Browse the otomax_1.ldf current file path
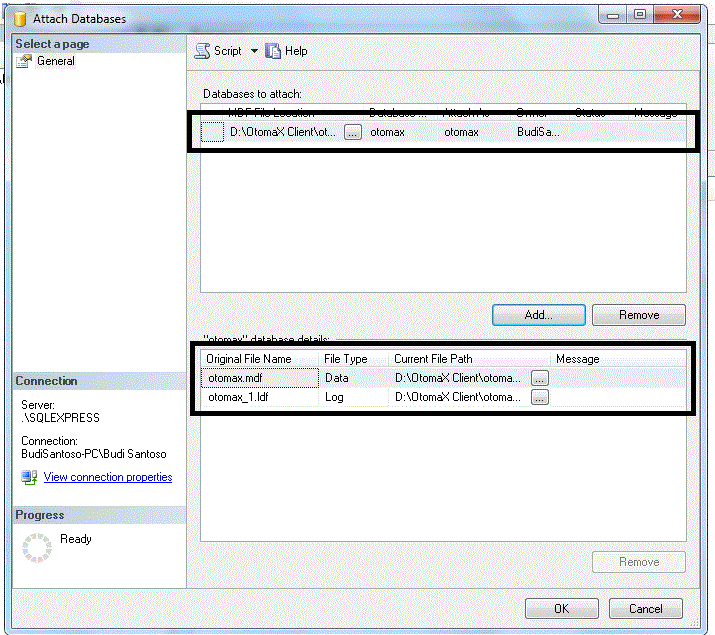 click(540, 398)
